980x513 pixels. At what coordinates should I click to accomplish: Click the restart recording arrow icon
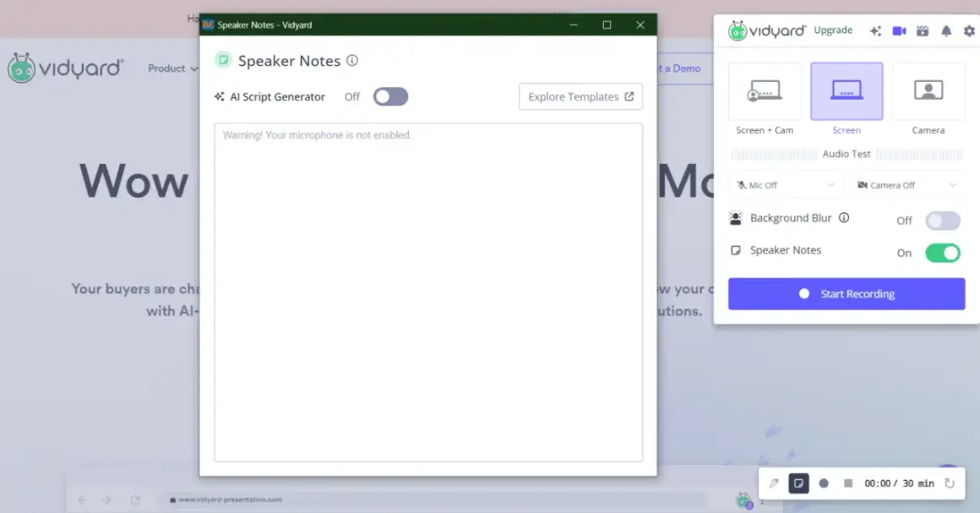[950, 483]
